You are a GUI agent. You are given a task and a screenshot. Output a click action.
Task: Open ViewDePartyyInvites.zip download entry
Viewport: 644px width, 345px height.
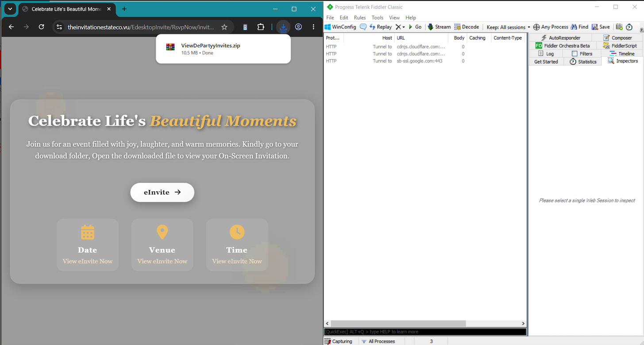224,49
